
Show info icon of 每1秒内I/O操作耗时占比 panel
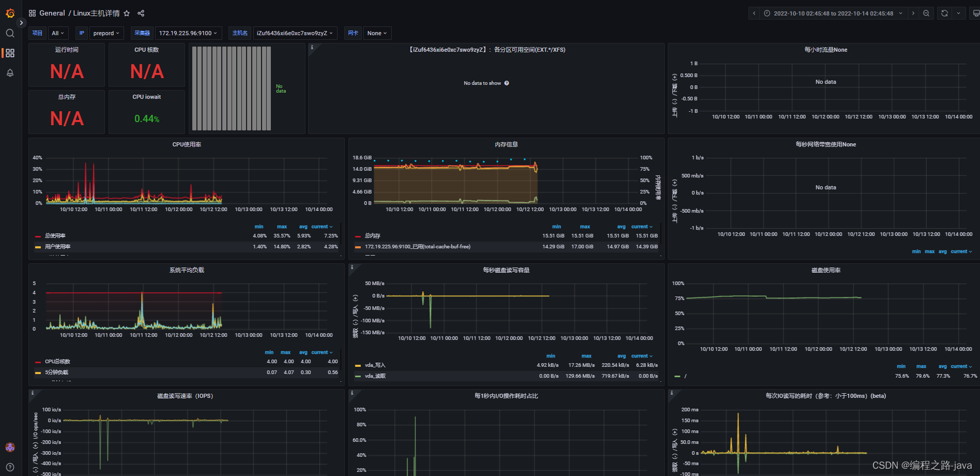352,393
